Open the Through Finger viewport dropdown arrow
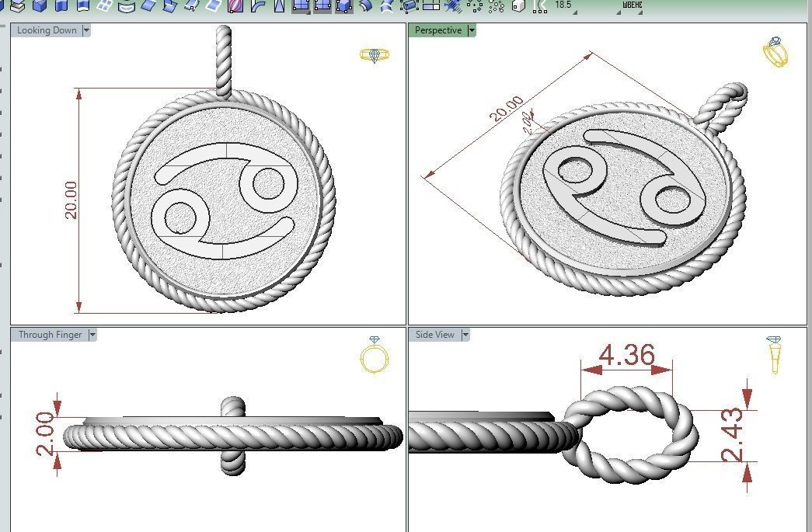The height and width of the screenshot is (532, 812). (x=92, y=335)
